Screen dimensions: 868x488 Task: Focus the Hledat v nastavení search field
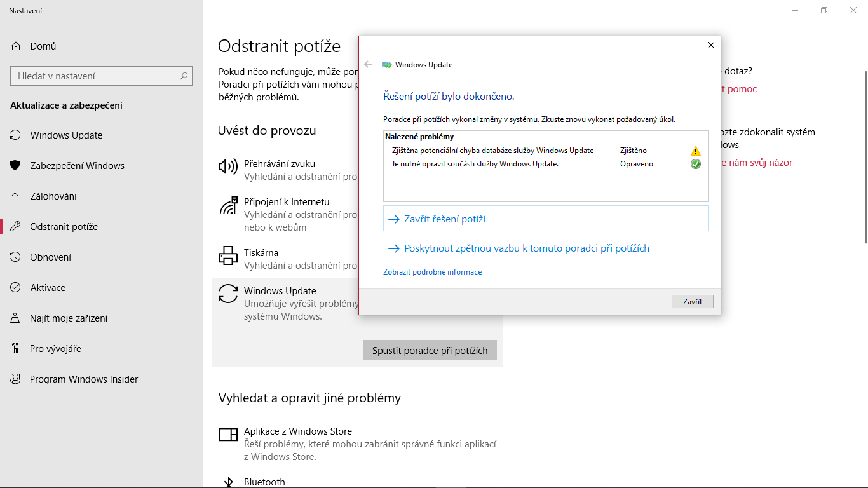[102, 76]
